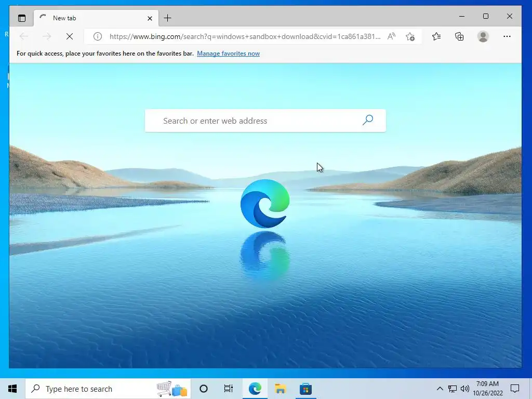
Task: Open Read aloud in address bar
Action: [392, 36]
